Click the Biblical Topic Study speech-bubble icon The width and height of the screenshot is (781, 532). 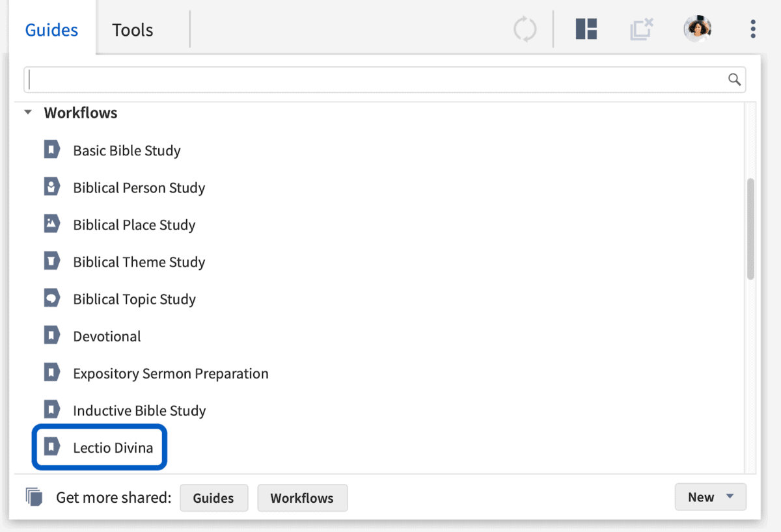coord(51,299)
